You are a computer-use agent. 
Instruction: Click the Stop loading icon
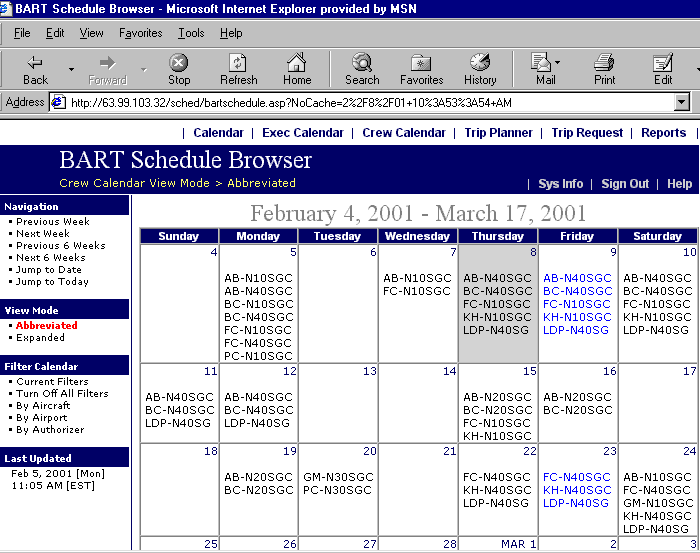pyautogui.click(x=179, y=69)
